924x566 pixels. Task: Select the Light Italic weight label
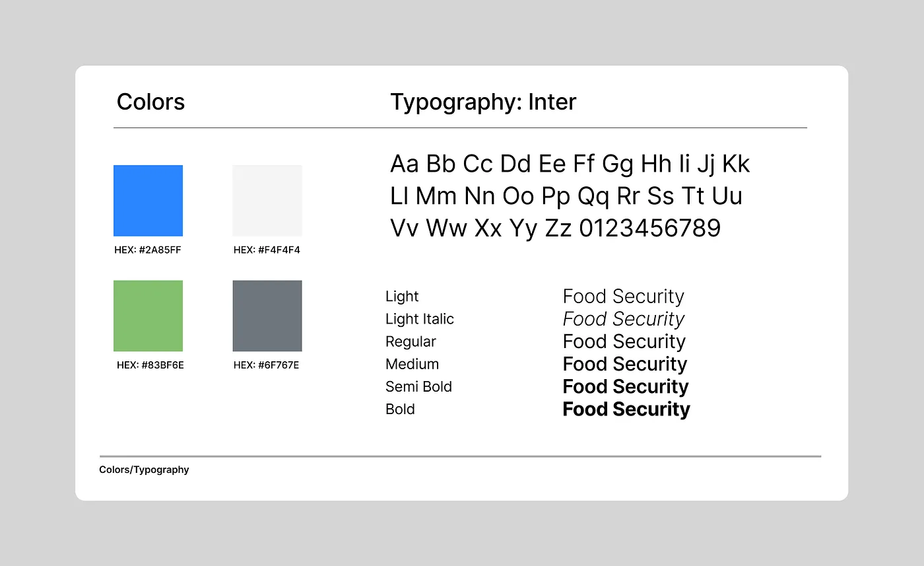pos(420,319)
